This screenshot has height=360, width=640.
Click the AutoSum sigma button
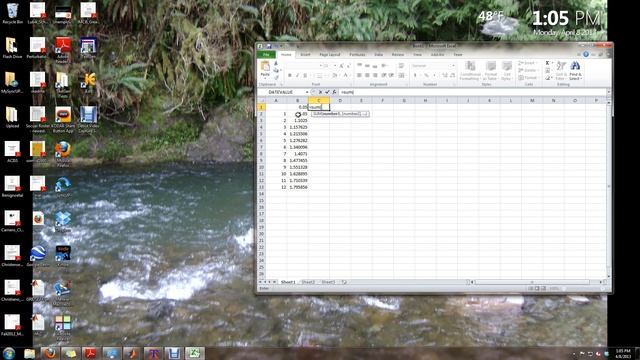548,63
